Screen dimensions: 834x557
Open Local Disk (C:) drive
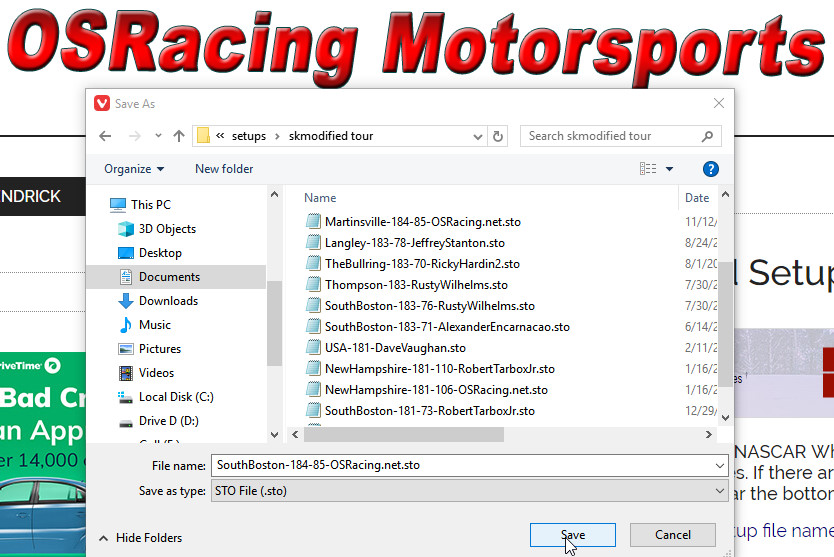pyautogui.click(x=176, y=397)
